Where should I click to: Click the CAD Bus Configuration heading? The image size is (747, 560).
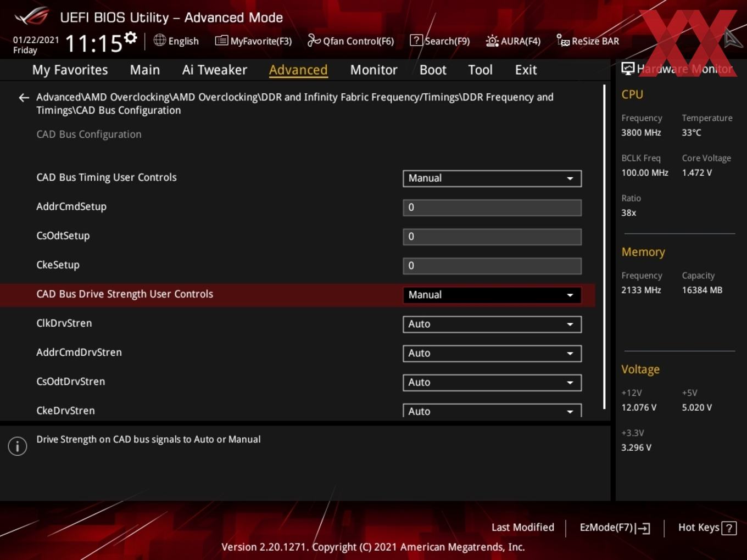(89, 134)
